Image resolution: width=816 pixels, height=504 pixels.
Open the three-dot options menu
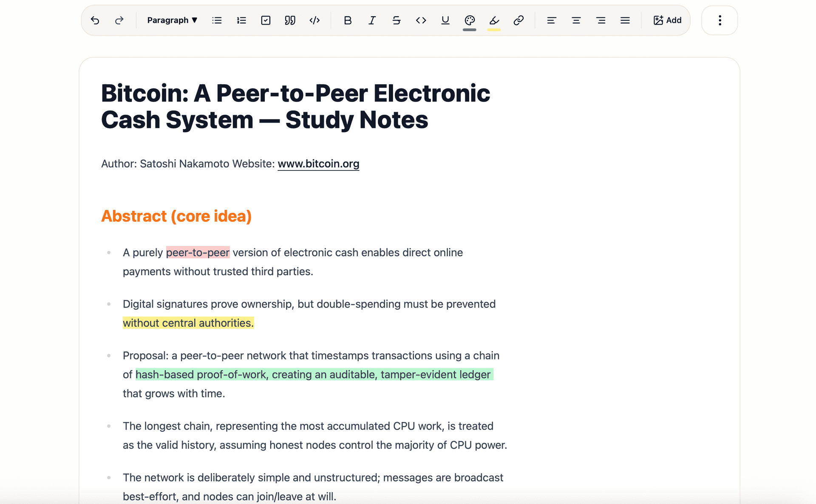(719, 20)
